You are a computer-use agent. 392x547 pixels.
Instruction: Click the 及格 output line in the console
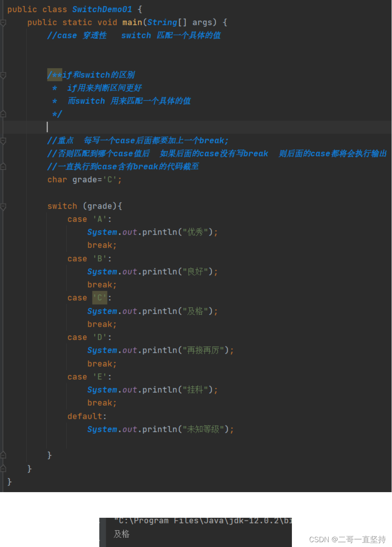coord(121,534)
